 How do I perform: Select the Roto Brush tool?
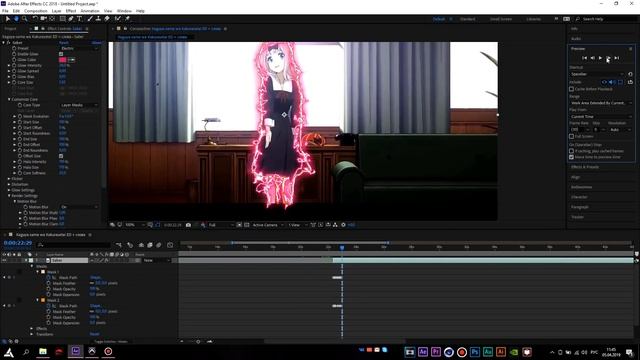pos(118,19)
